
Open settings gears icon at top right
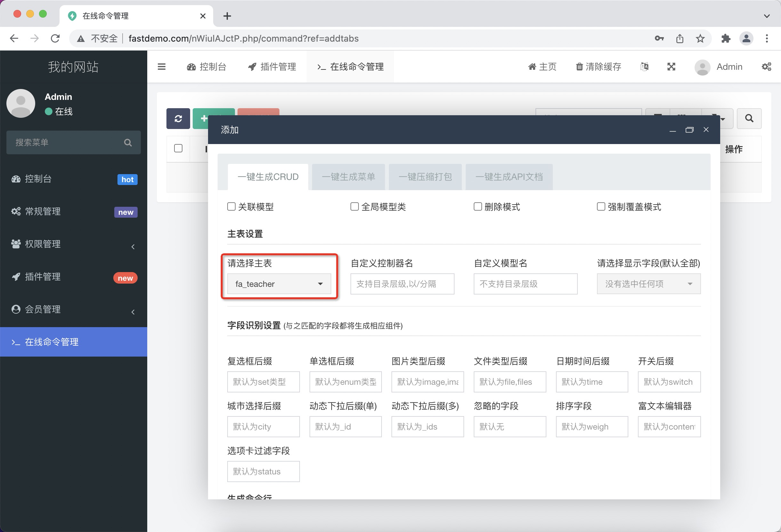pos(766,67)
